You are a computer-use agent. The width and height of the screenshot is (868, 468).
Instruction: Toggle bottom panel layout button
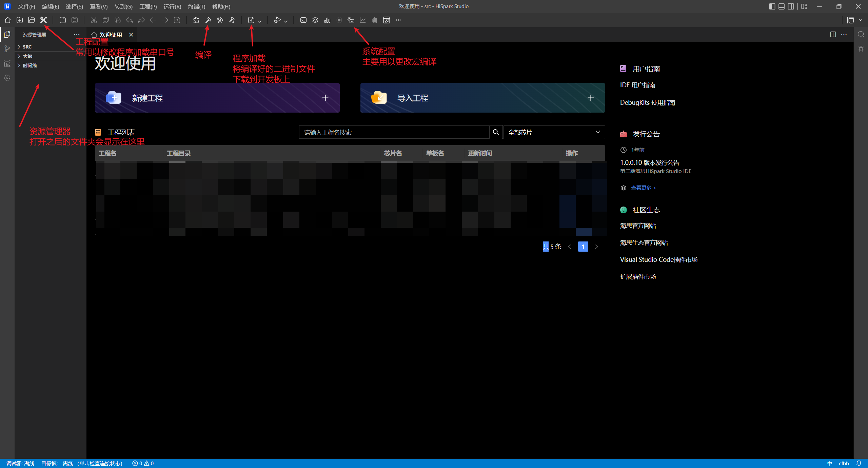pyautogui.click(x=782, y=6)
